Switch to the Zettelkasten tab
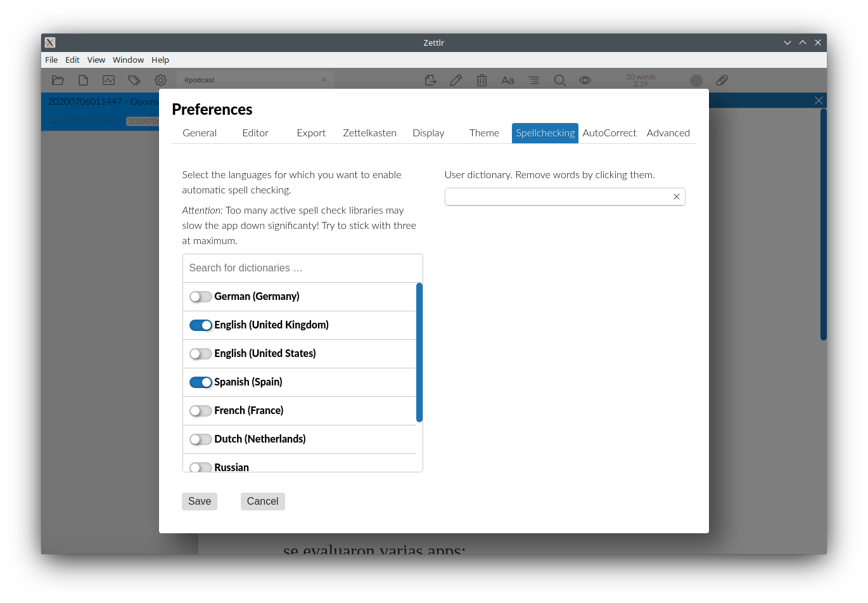Image resolution: width=868 pixels, height=603 pixels. click(370, 133)
